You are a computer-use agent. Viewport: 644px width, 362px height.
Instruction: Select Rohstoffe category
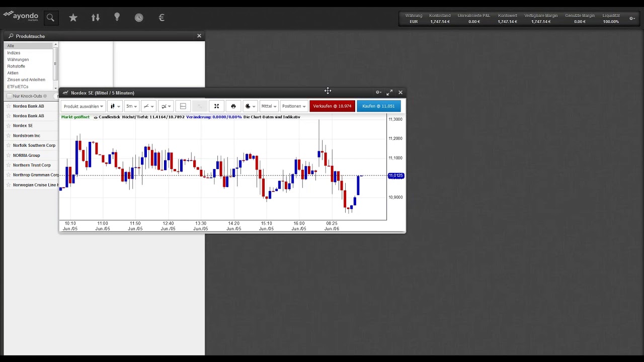[x=28, y=66]
